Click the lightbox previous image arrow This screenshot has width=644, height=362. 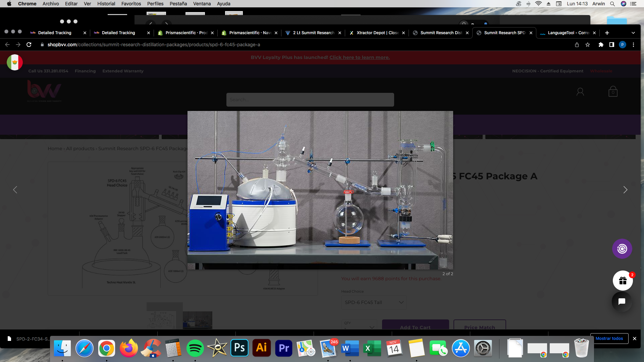click(15, 190)
